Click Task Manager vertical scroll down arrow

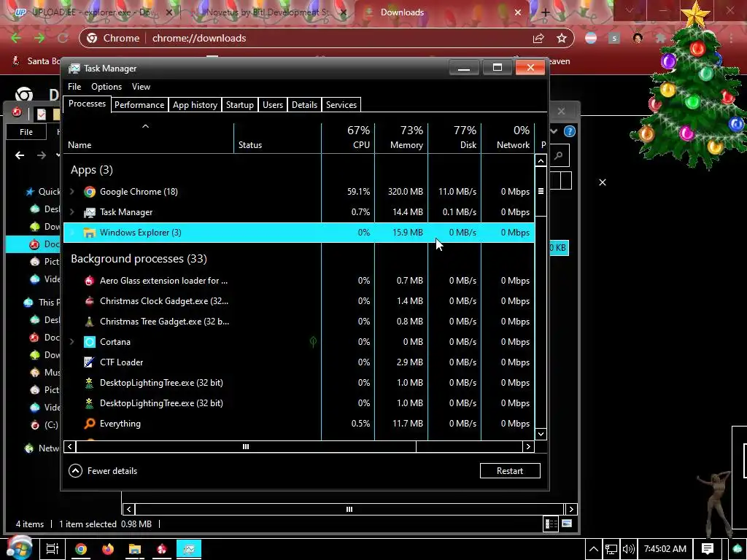point(541,434)
